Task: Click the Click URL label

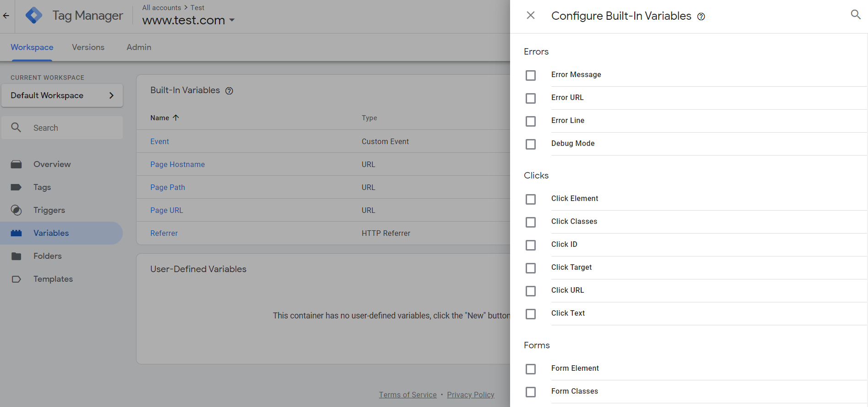Action: [x=567, y=290]
